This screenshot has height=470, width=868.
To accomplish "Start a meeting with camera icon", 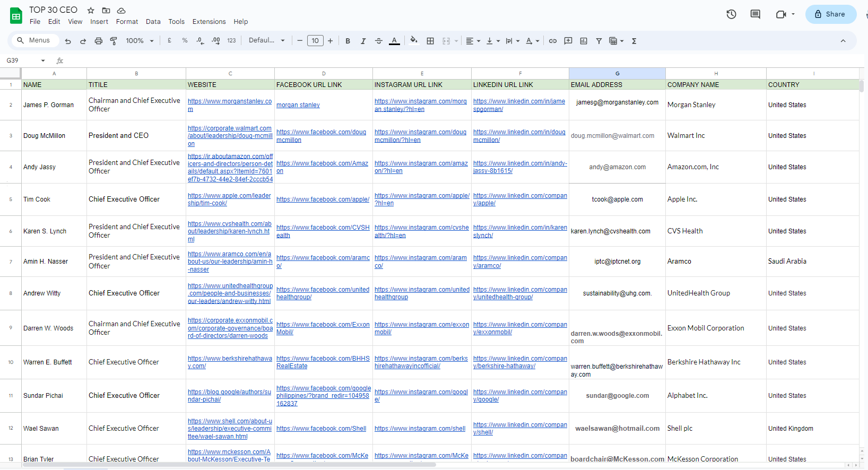I will 780,14.
